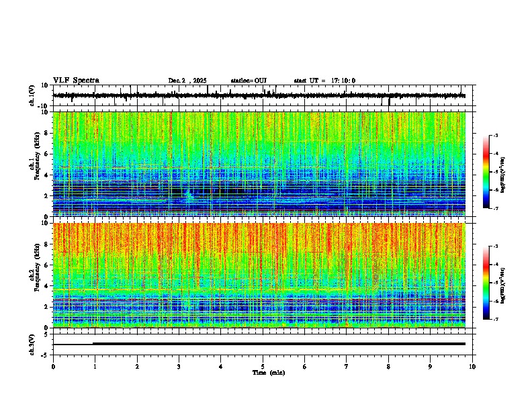Click the '8' kHz tick of ch.1 spectrogram
The height and width of the screenshot is (411, 532).
click(x=46, y=133)
